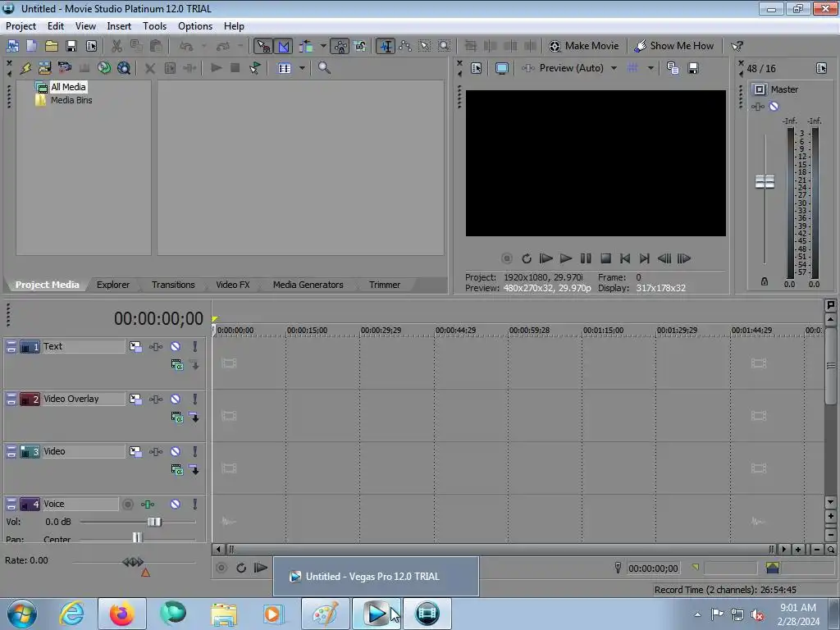Toggle Lock Envelopes to Events

(340, 46)
